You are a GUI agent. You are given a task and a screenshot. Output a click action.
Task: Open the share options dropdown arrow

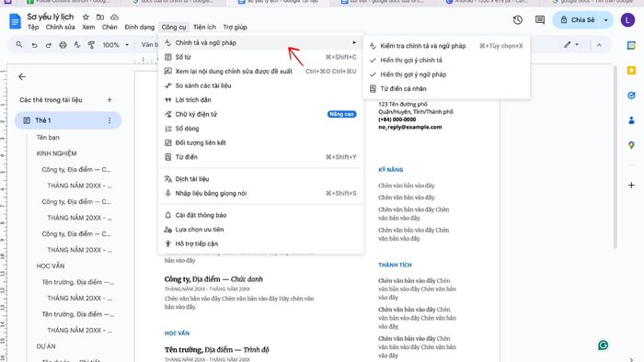pos(605,19)
